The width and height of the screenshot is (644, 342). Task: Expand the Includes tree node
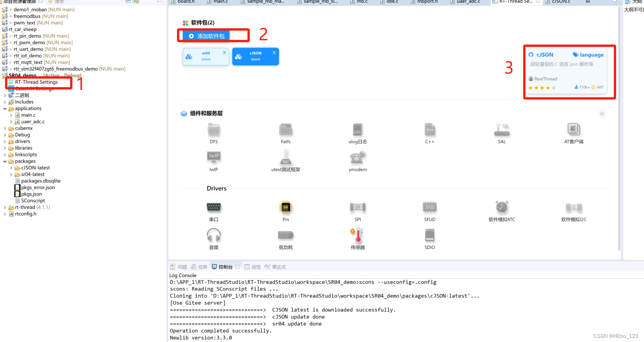5,102
